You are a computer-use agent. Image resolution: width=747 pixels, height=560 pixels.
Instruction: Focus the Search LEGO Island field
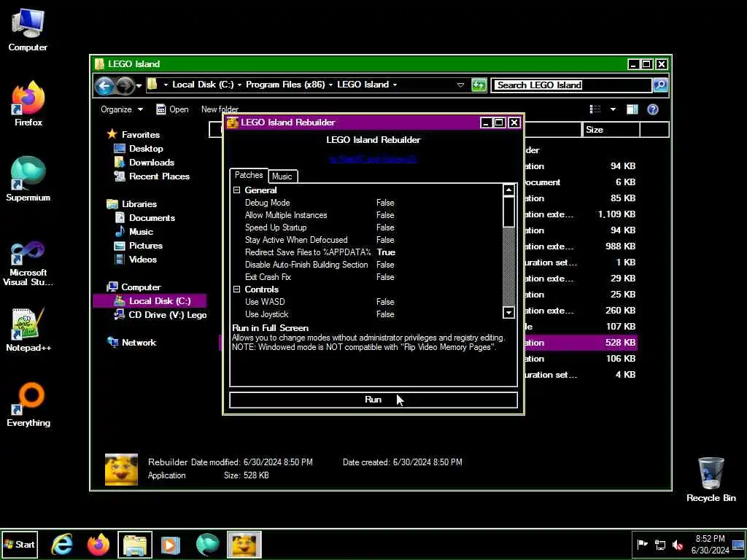pos(571,85)
